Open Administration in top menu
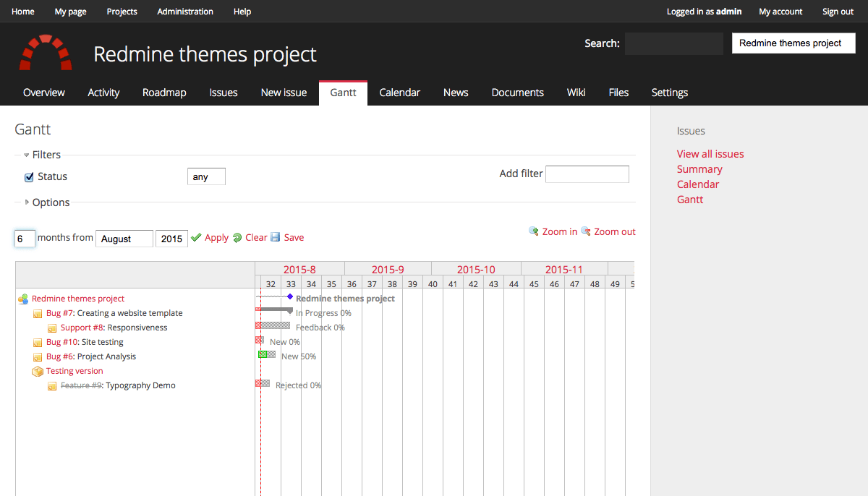 point(185,12)
